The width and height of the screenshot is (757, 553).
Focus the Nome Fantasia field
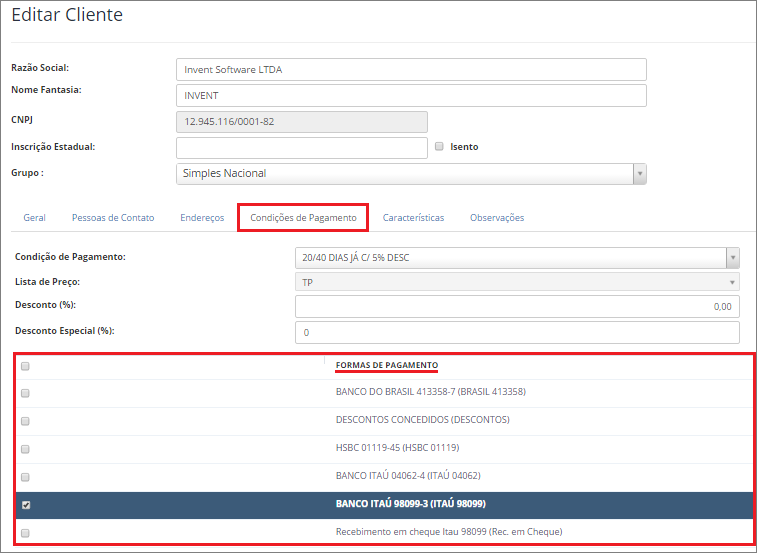click(x=411, y=96)
